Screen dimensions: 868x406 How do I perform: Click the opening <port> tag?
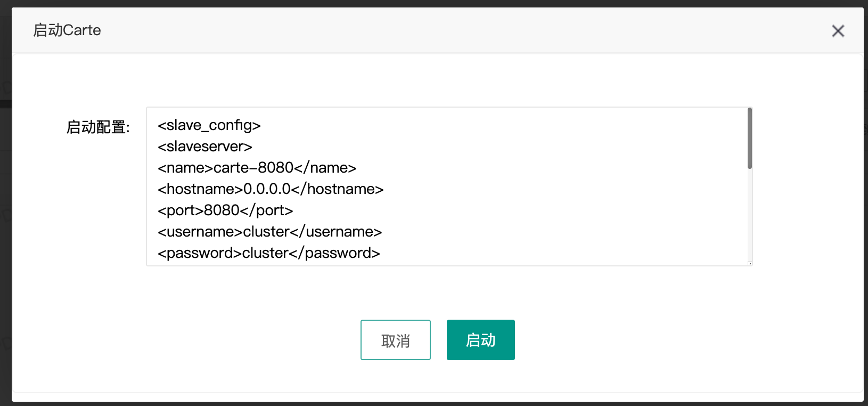click(181, 210)
